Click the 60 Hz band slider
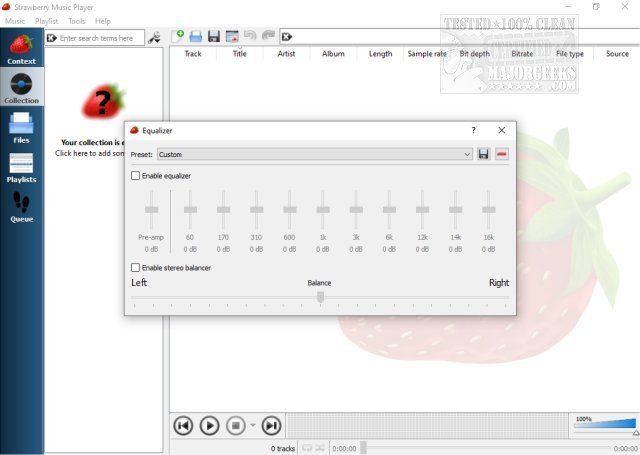 click(190, 210)
